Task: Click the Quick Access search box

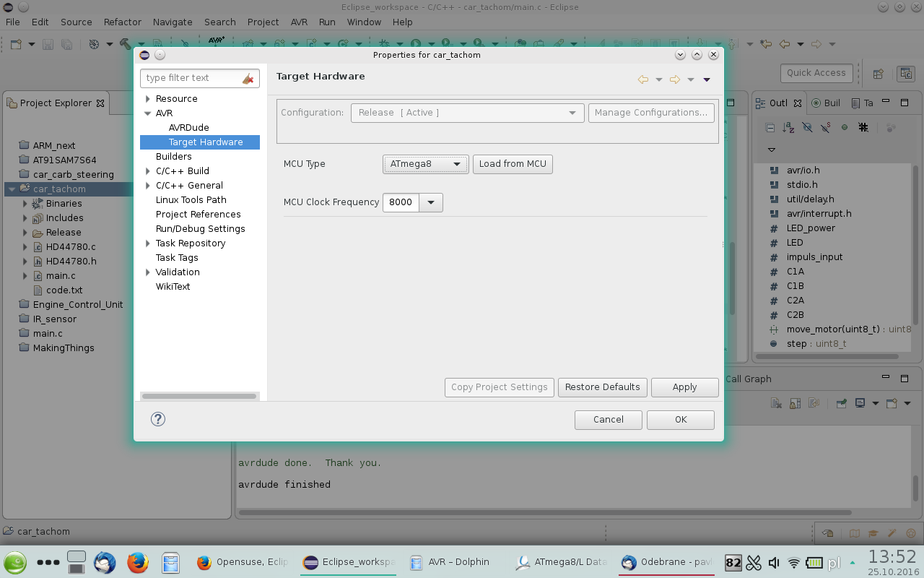Action: click(x=816, y=73)
